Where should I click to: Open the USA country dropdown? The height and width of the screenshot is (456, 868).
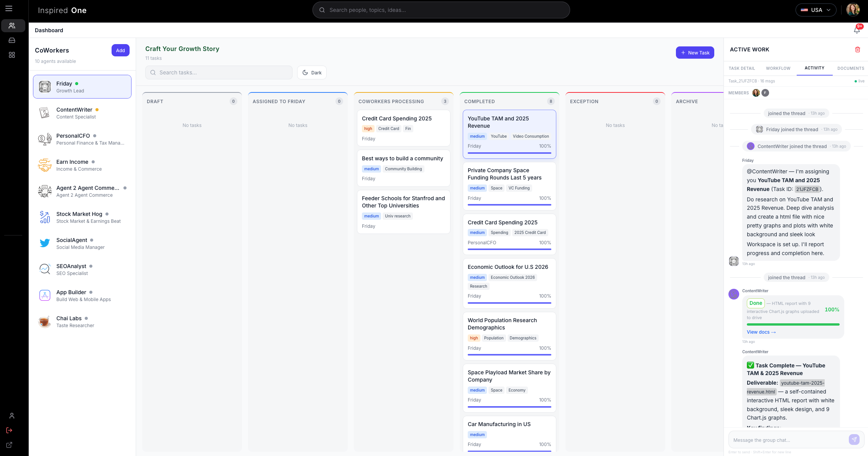click(815, 10)
